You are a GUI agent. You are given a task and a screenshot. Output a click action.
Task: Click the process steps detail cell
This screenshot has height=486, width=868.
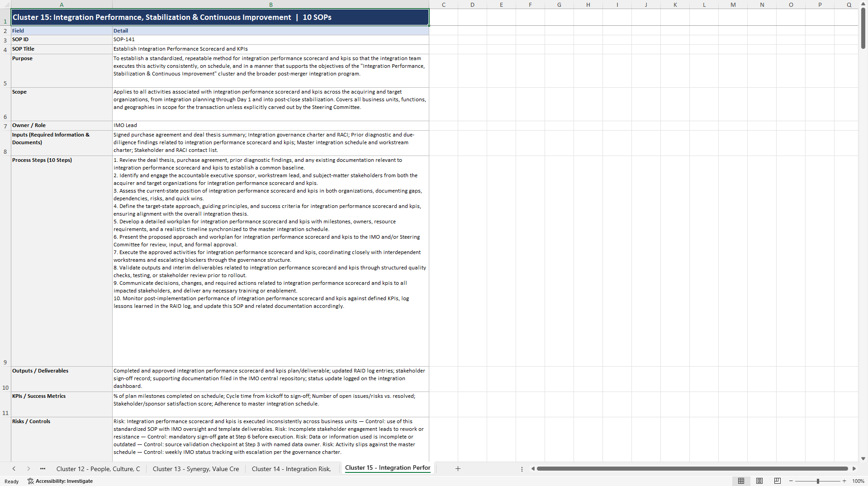pyautogui.click(x=270, y=261)
